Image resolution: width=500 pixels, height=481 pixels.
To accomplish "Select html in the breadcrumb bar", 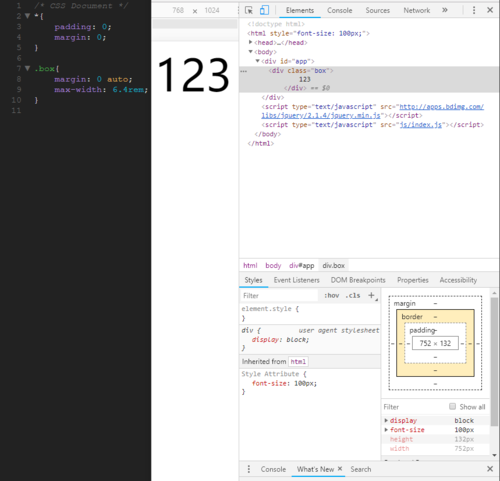I will (250, 265).
